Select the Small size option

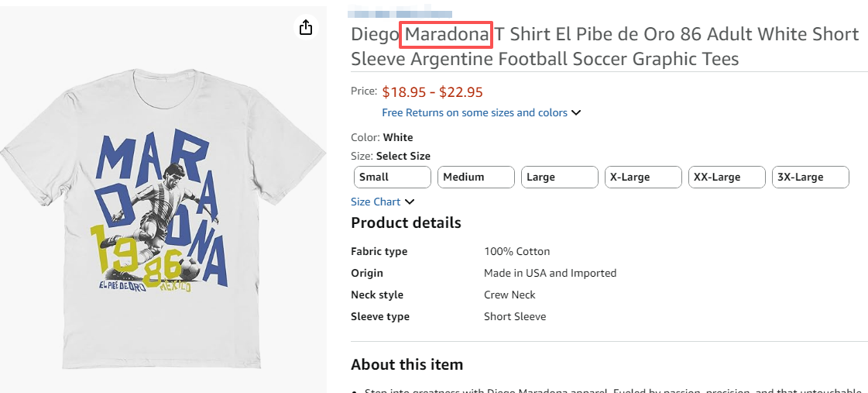click(392, 178)
